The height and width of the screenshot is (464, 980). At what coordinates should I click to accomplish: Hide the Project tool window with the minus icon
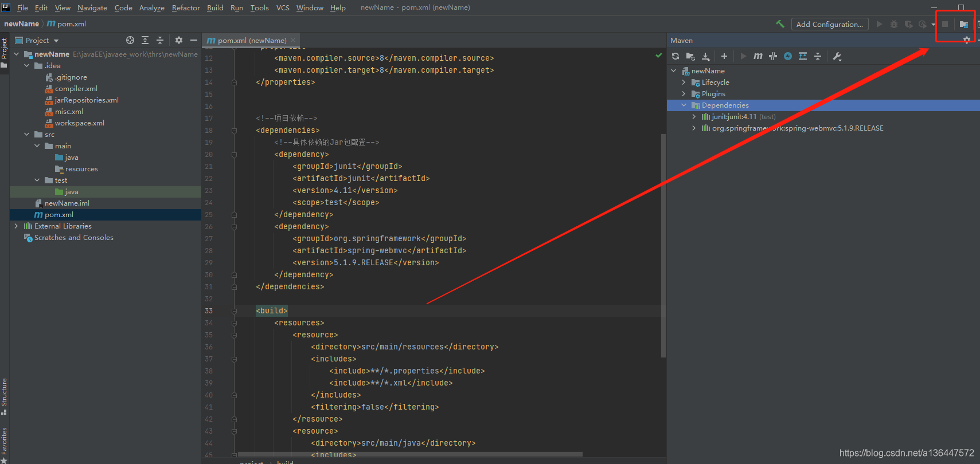194,40
